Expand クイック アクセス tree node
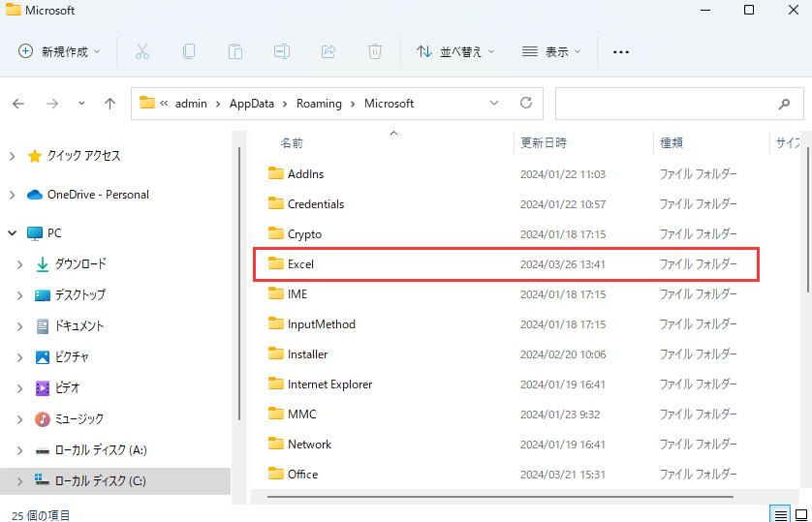 click(13, 156)
